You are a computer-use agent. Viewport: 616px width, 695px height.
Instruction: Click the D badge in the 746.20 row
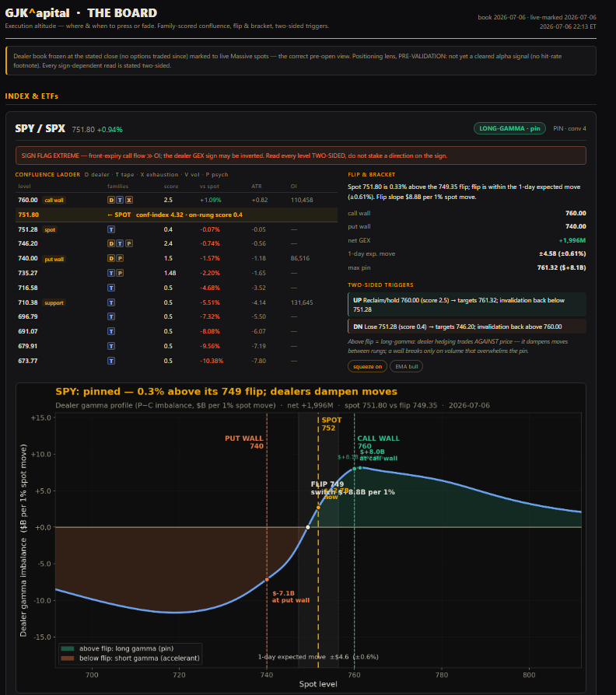point(111,243)
